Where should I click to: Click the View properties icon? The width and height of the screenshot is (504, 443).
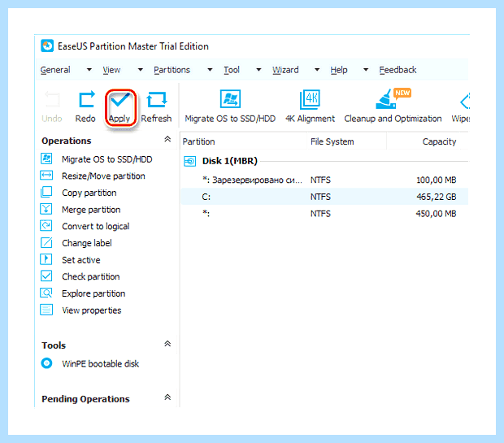coord(46,310)
